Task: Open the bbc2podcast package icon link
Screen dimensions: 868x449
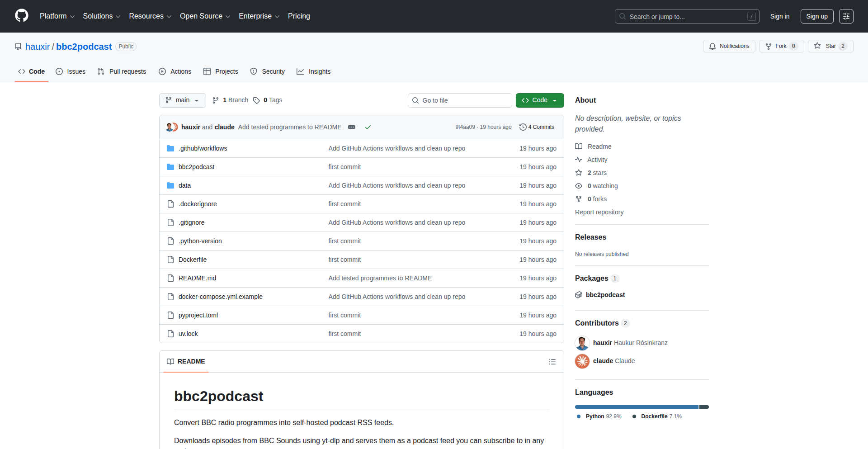Action: pos(579,295)
